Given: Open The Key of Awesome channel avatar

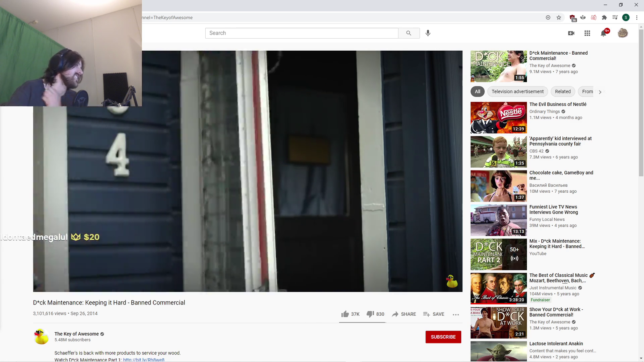Looking at the screenshot, I should click(41, 337).
